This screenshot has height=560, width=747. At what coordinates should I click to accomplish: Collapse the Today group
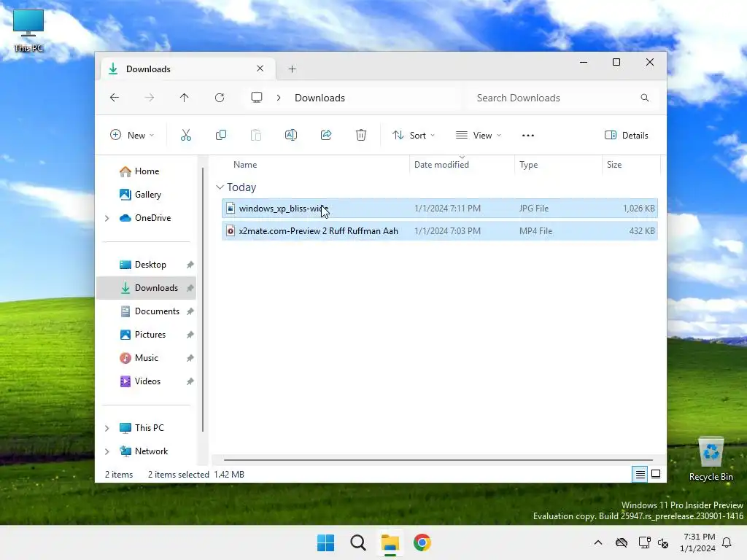[x=220, y=187]
